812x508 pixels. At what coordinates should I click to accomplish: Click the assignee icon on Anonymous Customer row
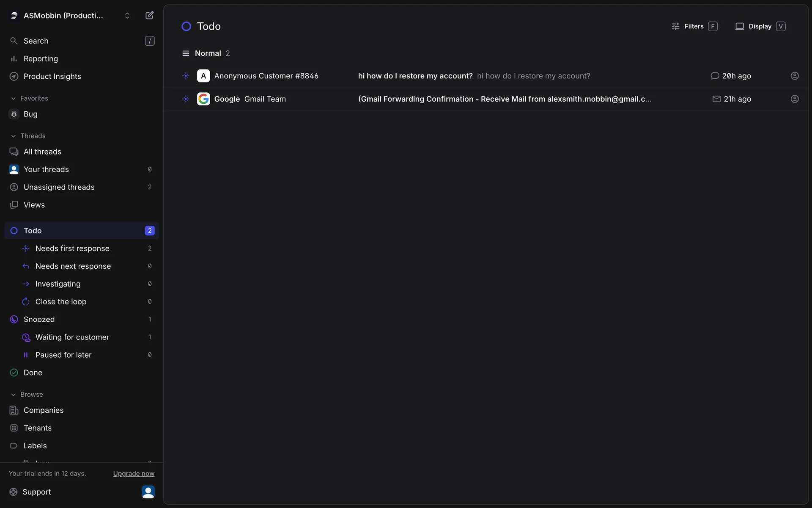[x=795, y=76]
